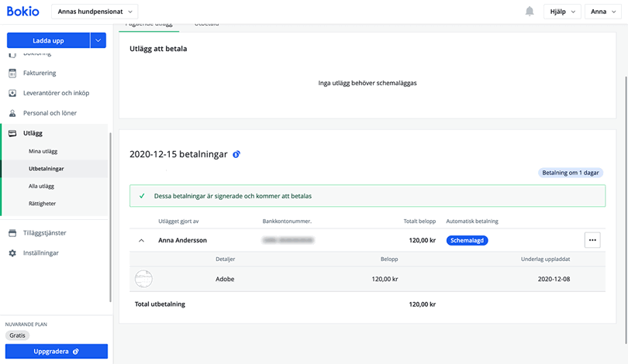Click the blue info icon beside betalningar heading
The image size is (628, 364).
(x=236, y=154)
